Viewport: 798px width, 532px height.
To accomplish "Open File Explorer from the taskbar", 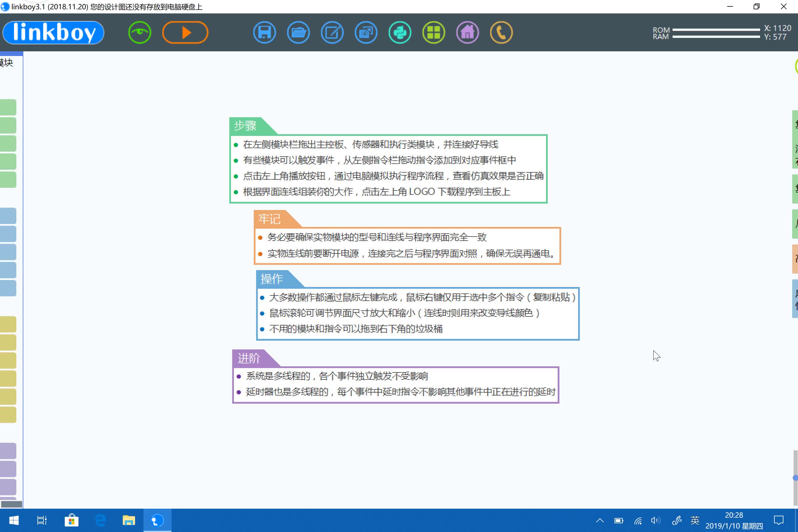I will pyautogui.click(x=129, y=520).
